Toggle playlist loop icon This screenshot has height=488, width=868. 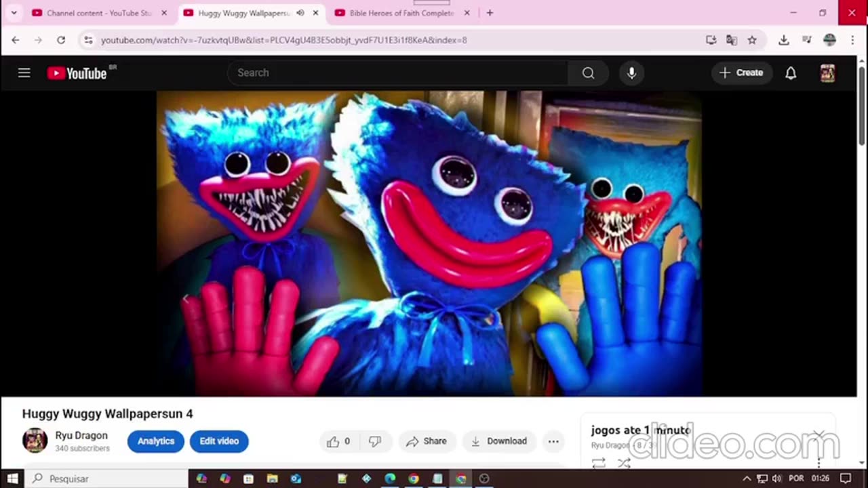tap(598, 463)
